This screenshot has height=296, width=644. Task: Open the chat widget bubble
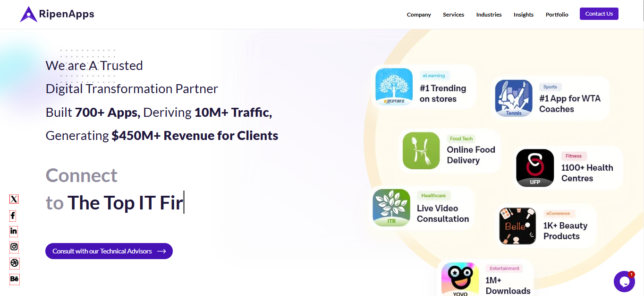coord(624,281)
